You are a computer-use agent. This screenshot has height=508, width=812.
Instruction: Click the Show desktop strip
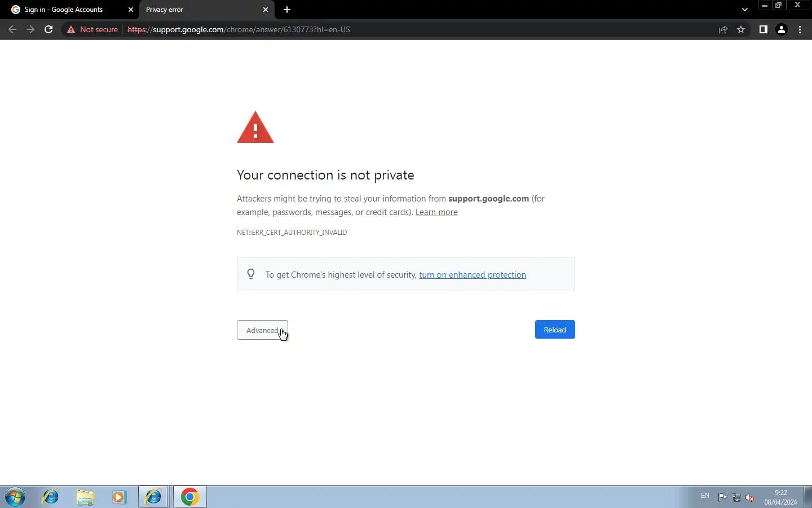click(x=807, y=497)
